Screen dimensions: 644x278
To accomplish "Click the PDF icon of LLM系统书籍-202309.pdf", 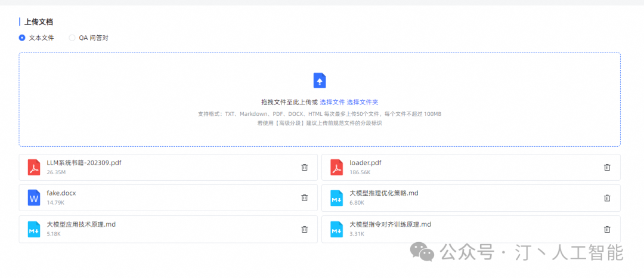I will pyautogui.click(x=34, y=168).
